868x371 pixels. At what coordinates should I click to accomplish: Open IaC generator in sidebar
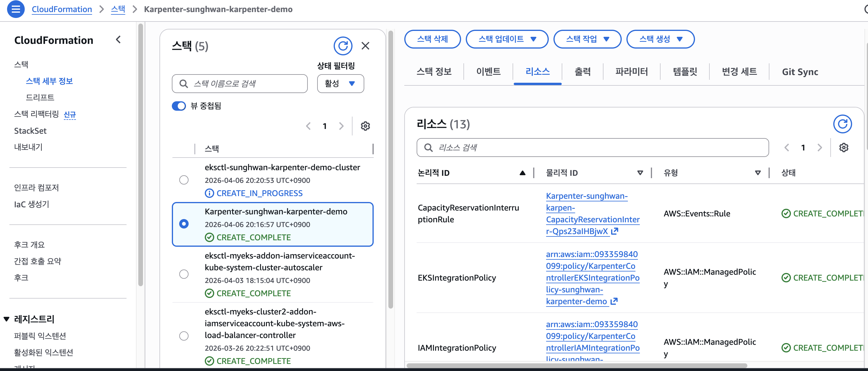(x=32, y=204)
